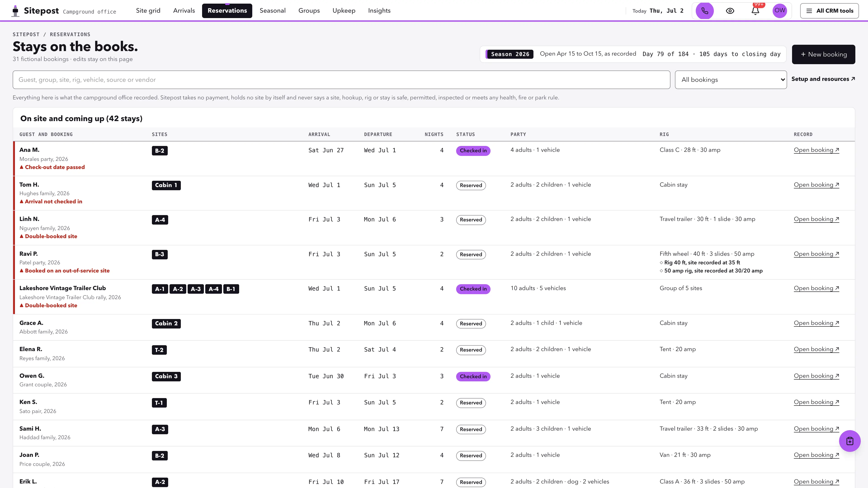The width and height of the screenshot is (868, 488).
Task: Click the ARRIVAL column header
Action: (x=319, y=134)
